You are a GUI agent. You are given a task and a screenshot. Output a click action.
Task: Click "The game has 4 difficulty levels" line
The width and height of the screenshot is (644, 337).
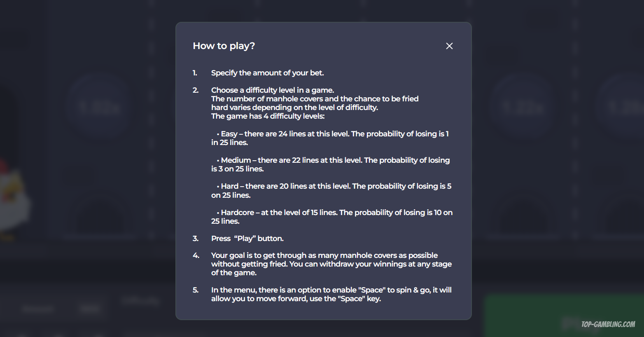tap(268, 116)
